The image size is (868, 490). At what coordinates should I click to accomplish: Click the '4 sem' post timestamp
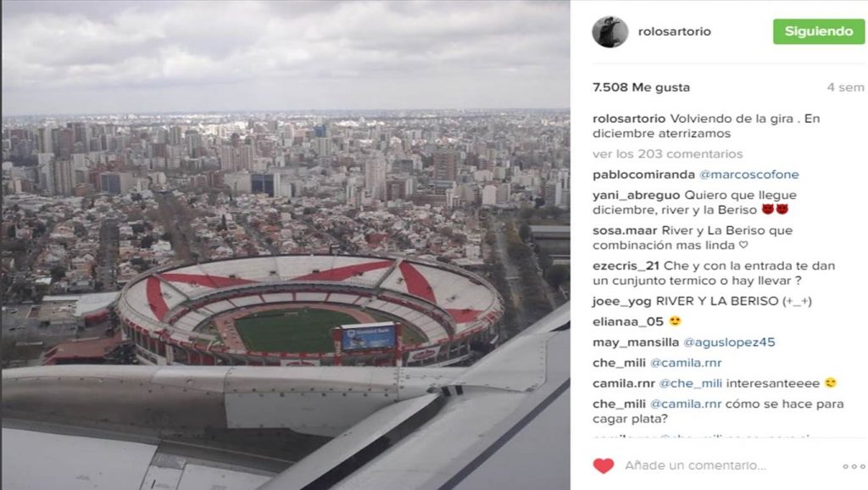click(x=845, y=87)
